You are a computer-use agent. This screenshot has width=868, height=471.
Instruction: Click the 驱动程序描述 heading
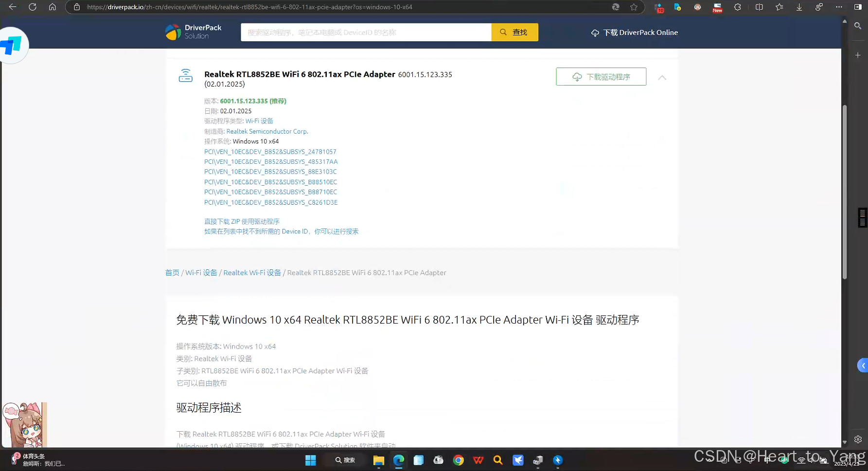[x=209, y=407]
